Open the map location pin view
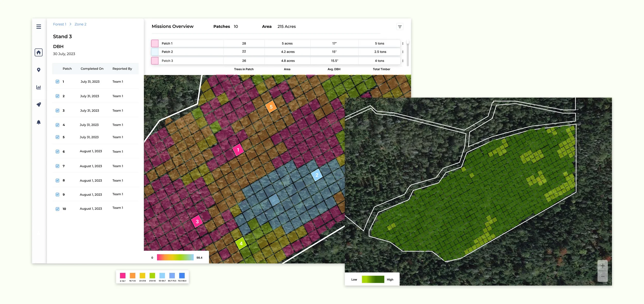Viewport: 644px width, 304px height. 39,70
